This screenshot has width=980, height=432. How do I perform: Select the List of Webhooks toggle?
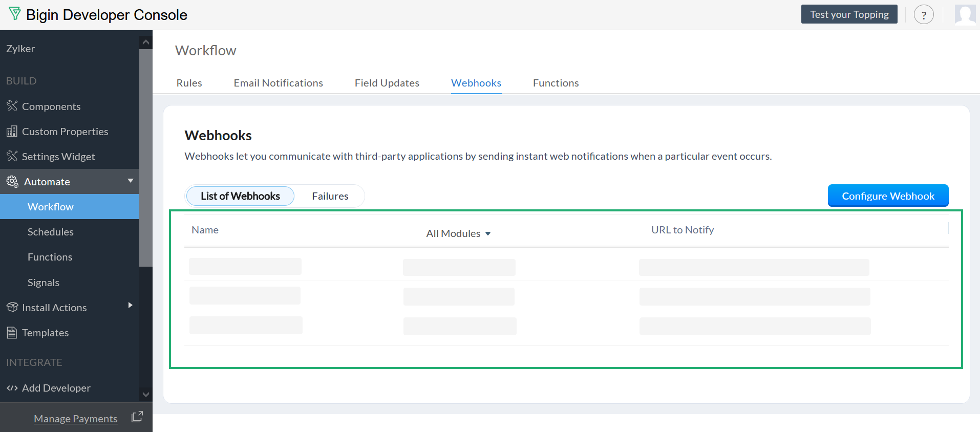click(x=240, y=196)
